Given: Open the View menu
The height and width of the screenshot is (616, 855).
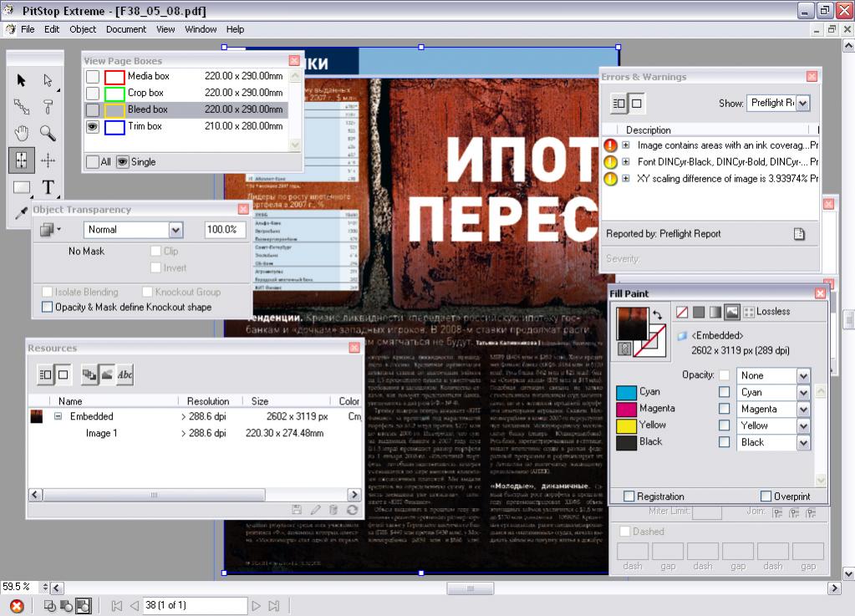Looking at the screenshot, I should point(165,29).
